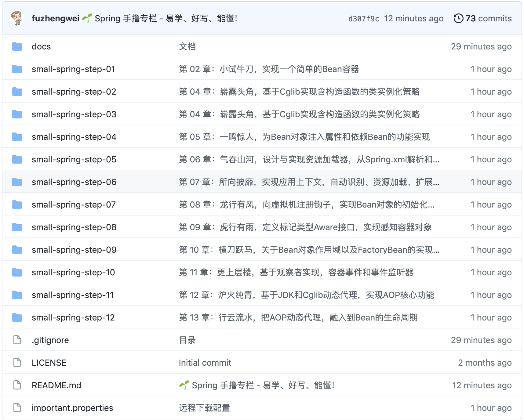Open the small-spring-step-12 folder

coord(73,317)
